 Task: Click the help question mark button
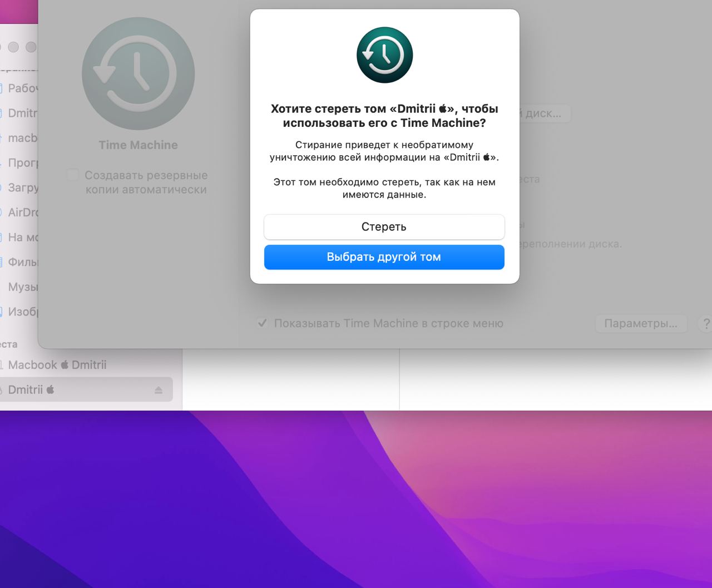click(x=705, y=324)
